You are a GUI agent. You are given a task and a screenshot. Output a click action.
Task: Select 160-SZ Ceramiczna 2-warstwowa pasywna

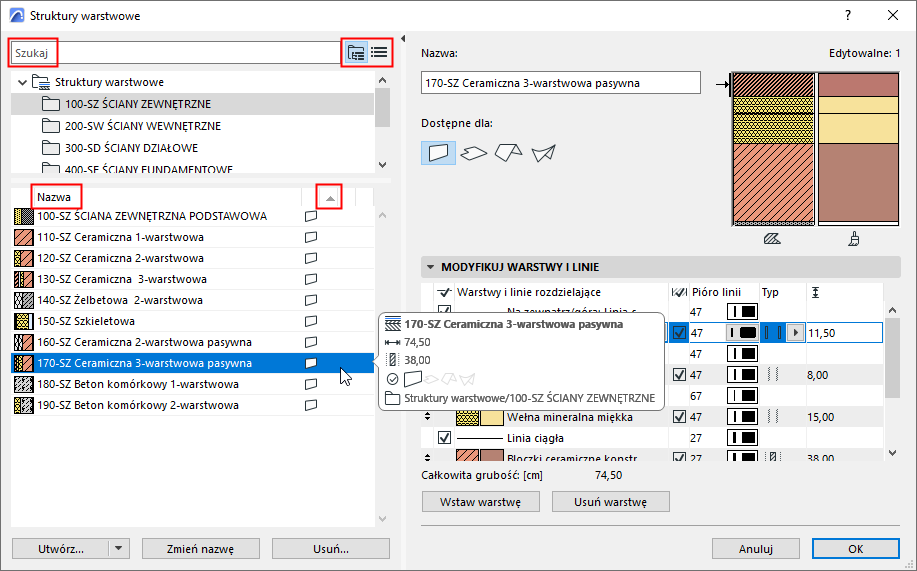192,342
